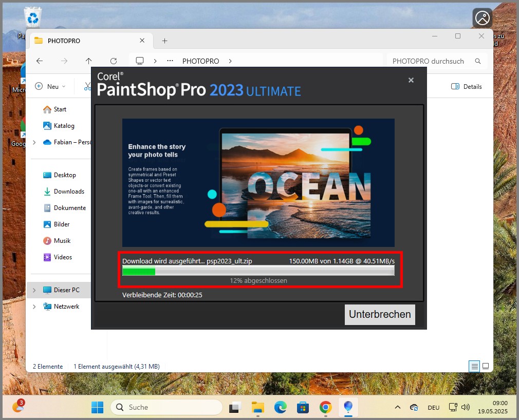Open the volume control in the system tray

(x=466, y=407)
